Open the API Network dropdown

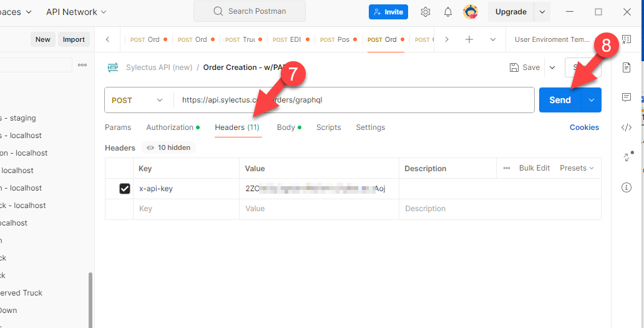[76, 12]
